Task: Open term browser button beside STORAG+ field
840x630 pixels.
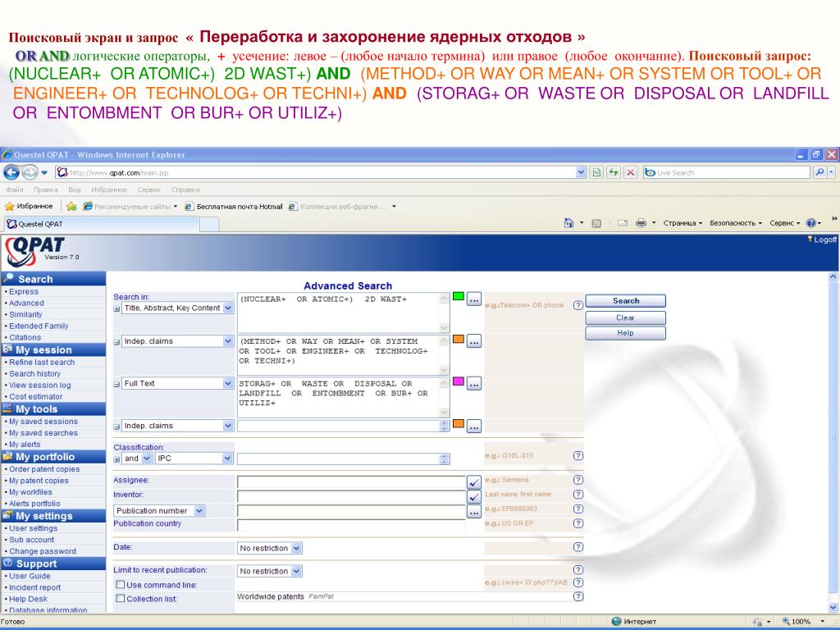Action: tap(473, 384)
